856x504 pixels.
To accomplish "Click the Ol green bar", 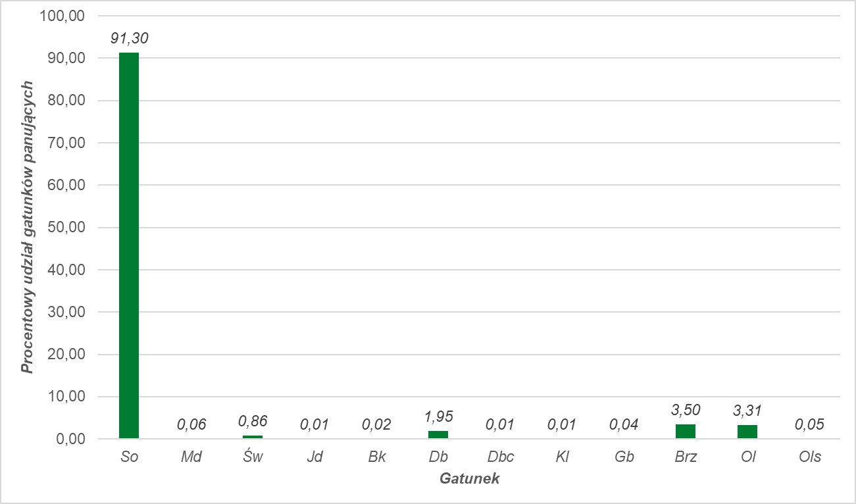I will point(747,432).
